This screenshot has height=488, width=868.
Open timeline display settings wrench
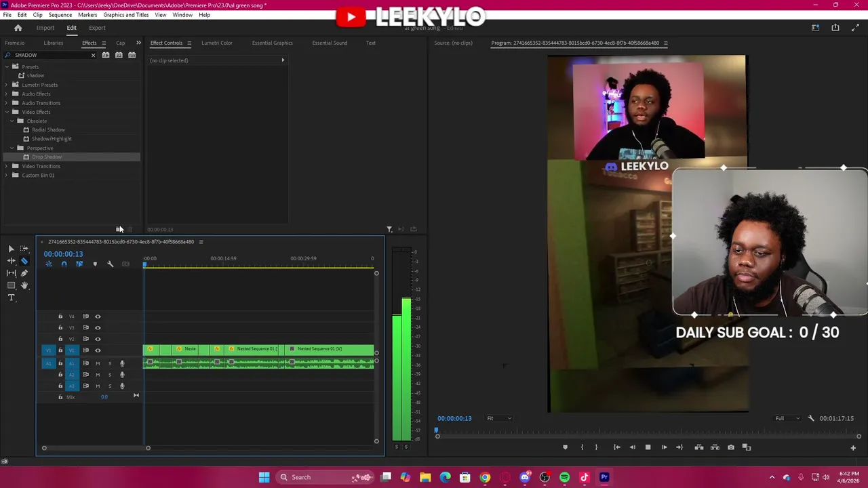point(110,264)
